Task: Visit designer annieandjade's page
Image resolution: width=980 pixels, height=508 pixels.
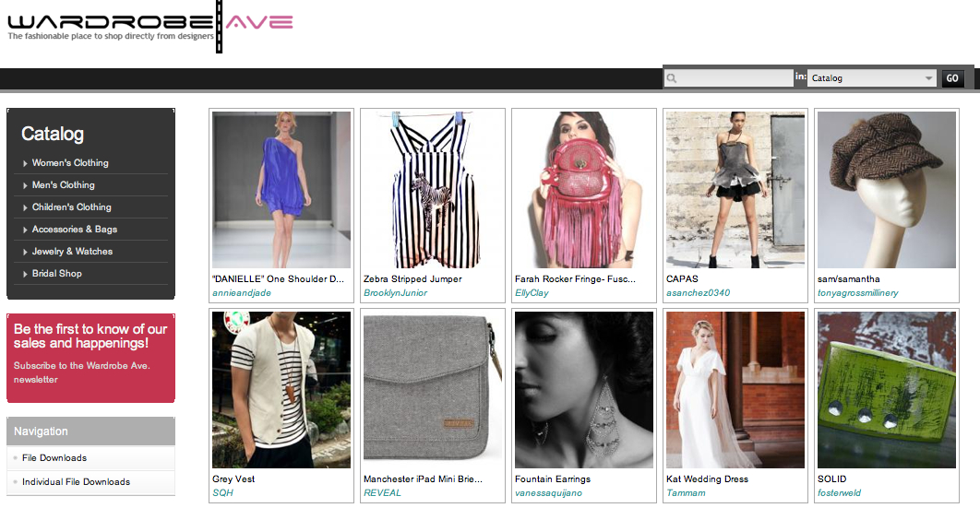Action: [x=241, y=292]
